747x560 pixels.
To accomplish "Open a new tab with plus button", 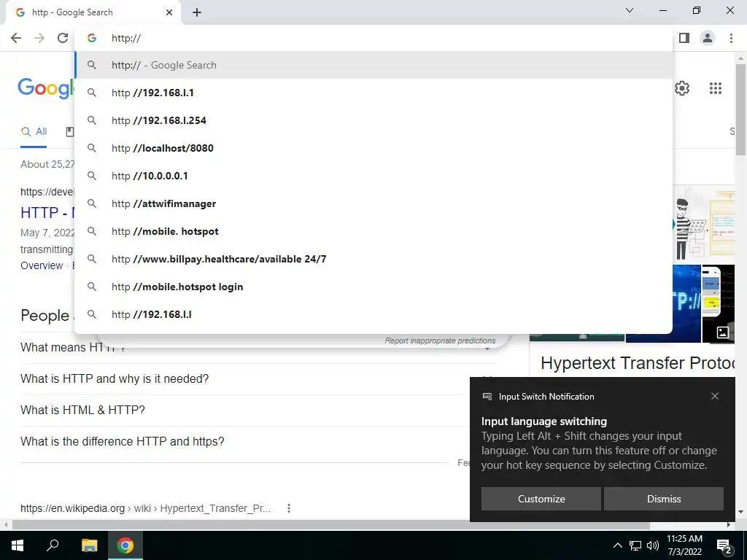I will 197,12.
